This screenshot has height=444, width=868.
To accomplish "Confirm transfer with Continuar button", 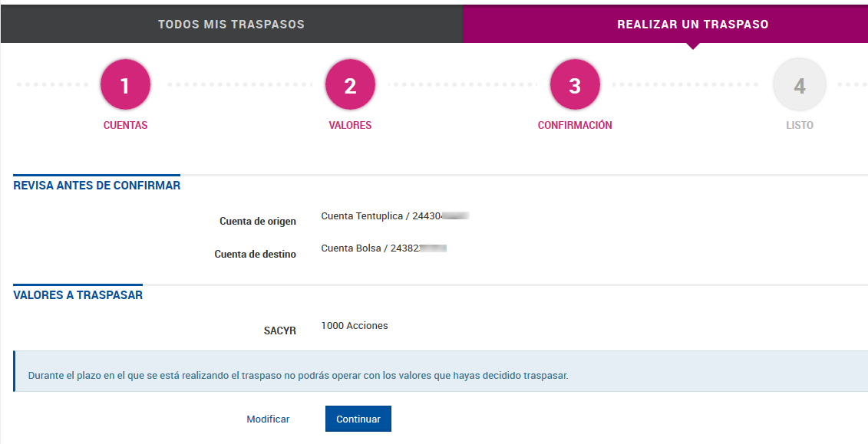I will click(358, 419).
